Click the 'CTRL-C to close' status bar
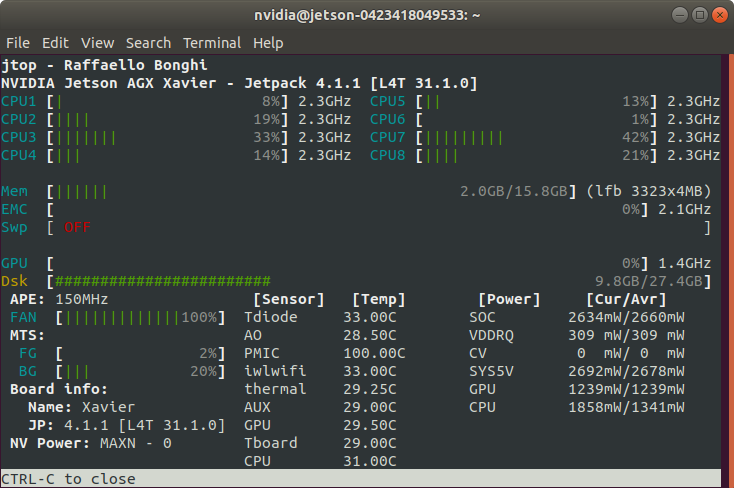This screenshot has width=734, height=488. 361,479
